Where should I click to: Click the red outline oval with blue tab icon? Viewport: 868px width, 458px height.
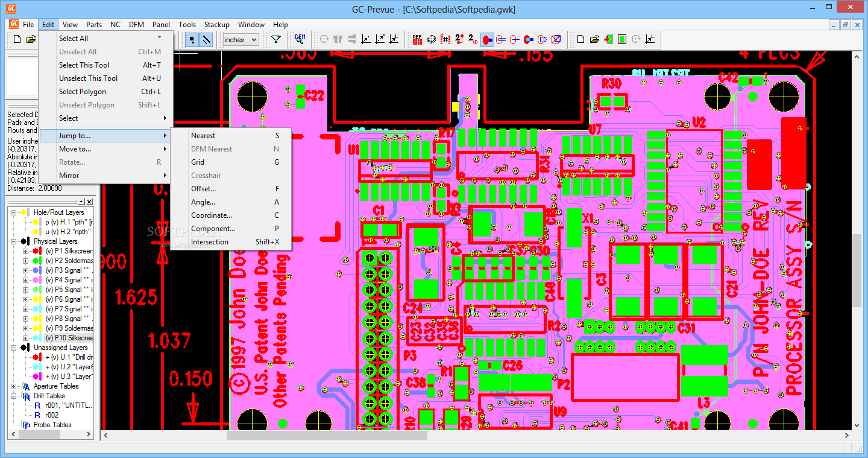coord(501,39)
